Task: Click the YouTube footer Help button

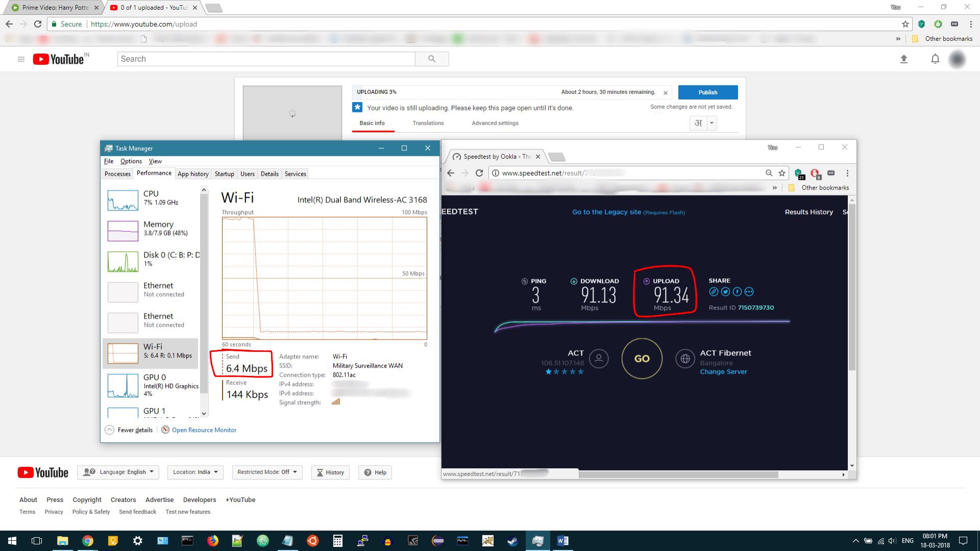Action: coord(375,472)
